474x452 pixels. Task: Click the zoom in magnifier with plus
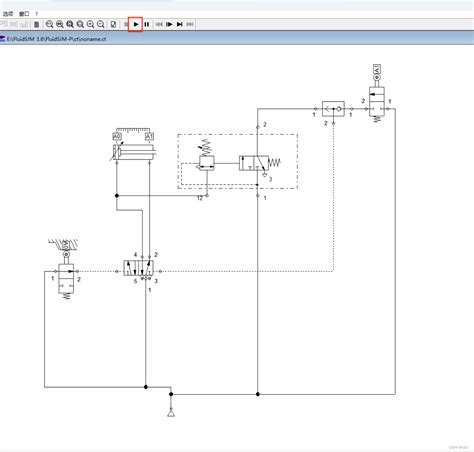pyautogui.click(x=90, y=24)
